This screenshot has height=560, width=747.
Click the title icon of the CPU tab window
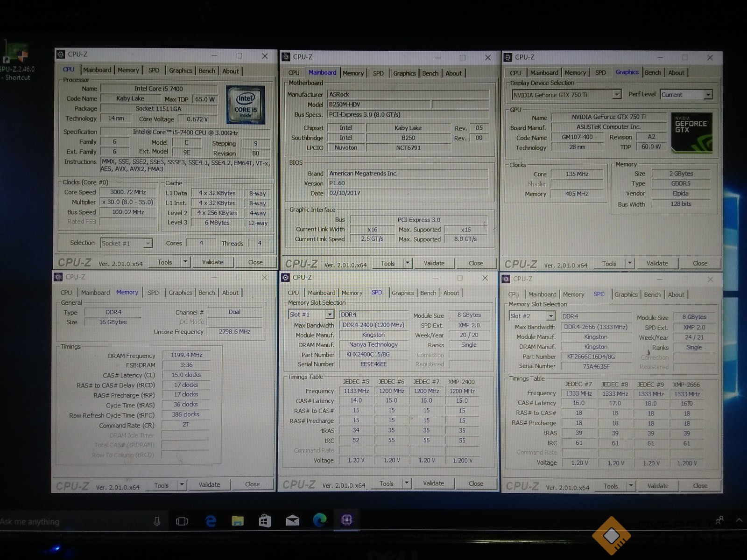pyautogui.click(x=61, y=54)
